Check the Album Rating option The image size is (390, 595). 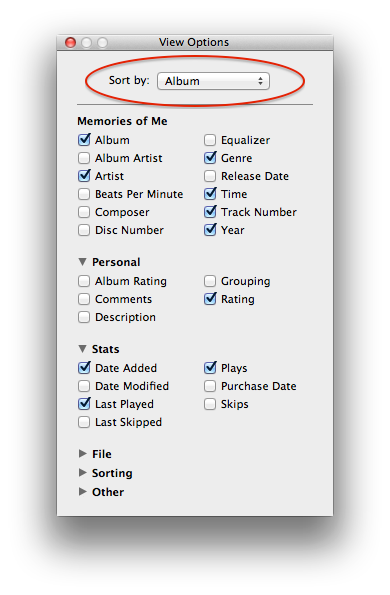click(84, 281)
